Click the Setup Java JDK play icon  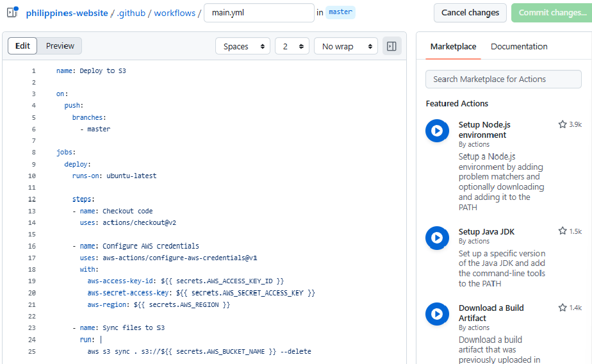tap(437, 238)
